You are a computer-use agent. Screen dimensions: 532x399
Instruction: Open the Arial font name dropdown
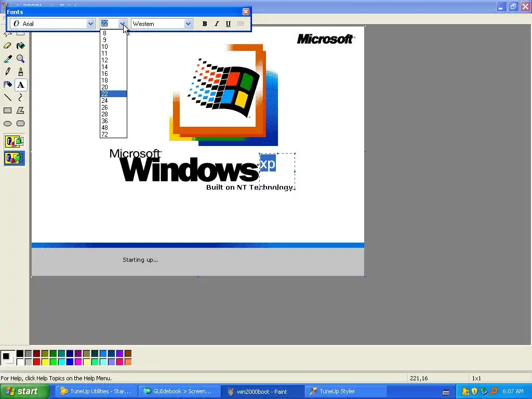[90, 24]
